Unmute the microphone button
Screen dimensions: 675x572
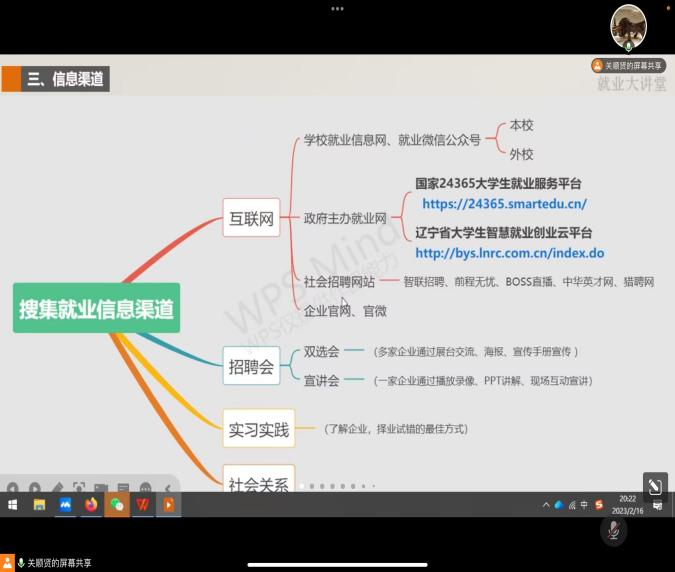tap(614, 531)
